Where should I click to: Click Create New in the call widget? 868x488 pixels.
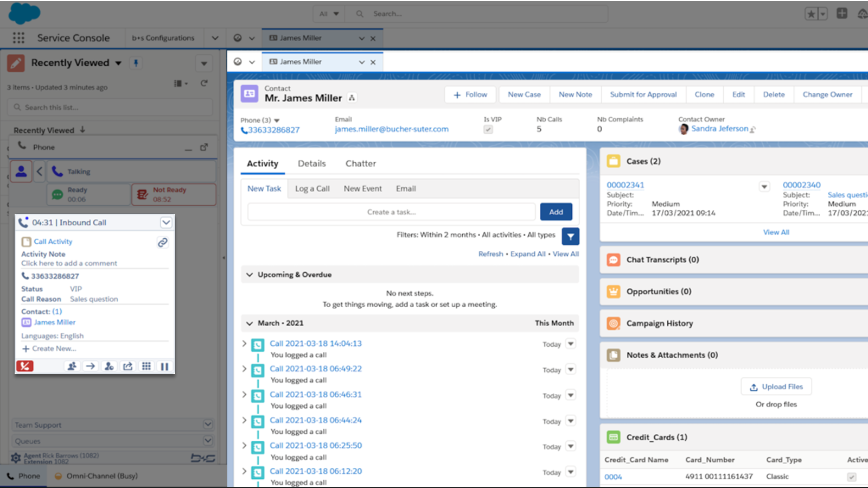click(x=49, y=348)
